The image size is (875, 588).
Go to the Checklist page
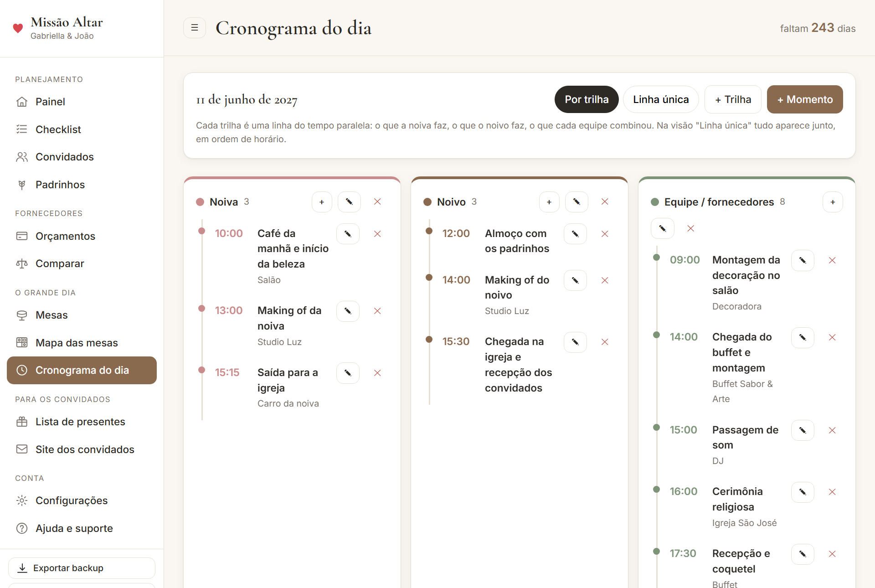click(82, 129)
